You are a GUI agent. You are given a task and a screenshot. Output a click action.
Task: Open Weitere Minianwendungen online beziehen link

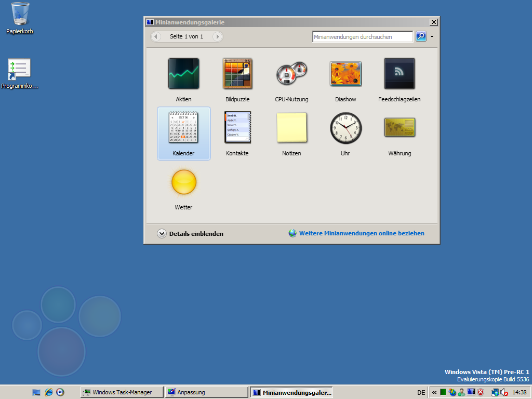[362, 233]
